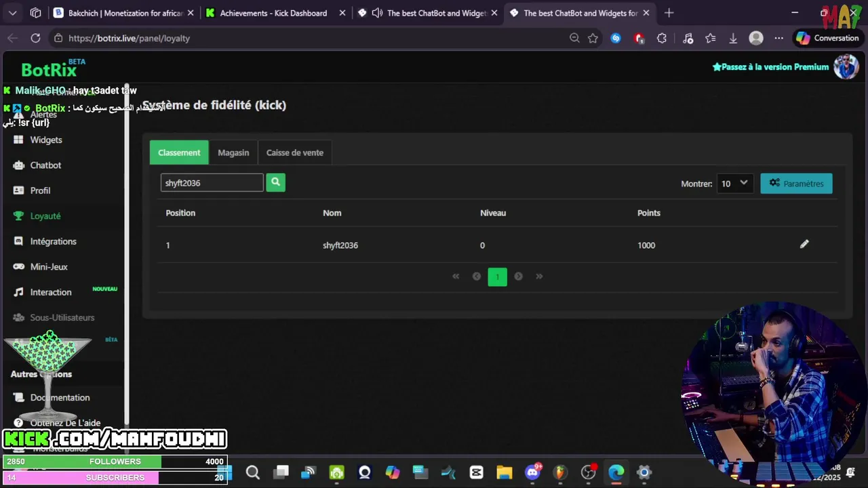Image resolution: width=868 pixels, height=488 pixels.
Task: Go to previous page arrow
Action: [x=477, y=277]
